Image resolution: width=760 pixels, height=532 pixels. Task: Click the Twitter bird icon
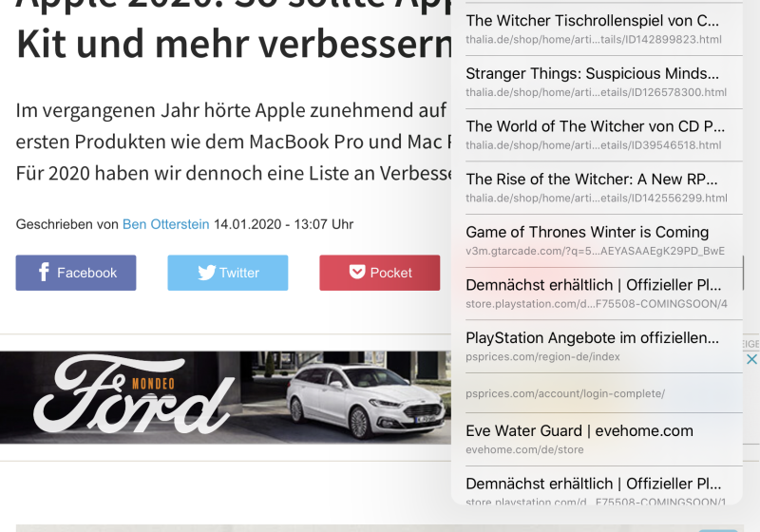pos(206,273)
